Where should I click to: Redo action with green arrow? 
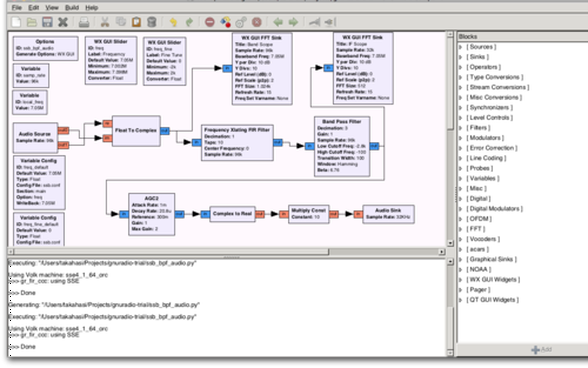[189, 23]
